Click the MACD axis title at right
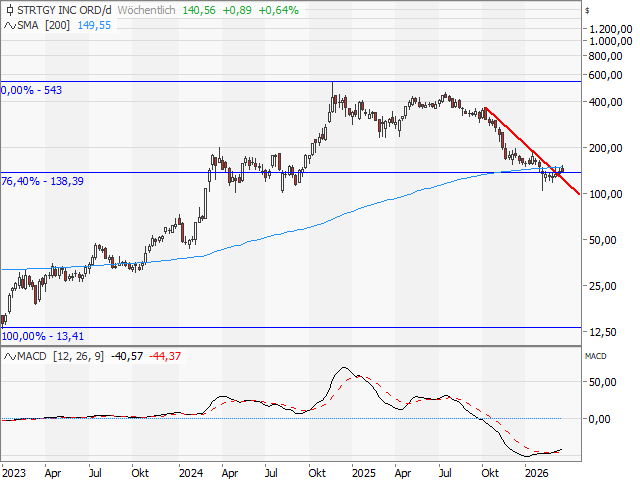This screenshot has width=640, height=480. 596,356
